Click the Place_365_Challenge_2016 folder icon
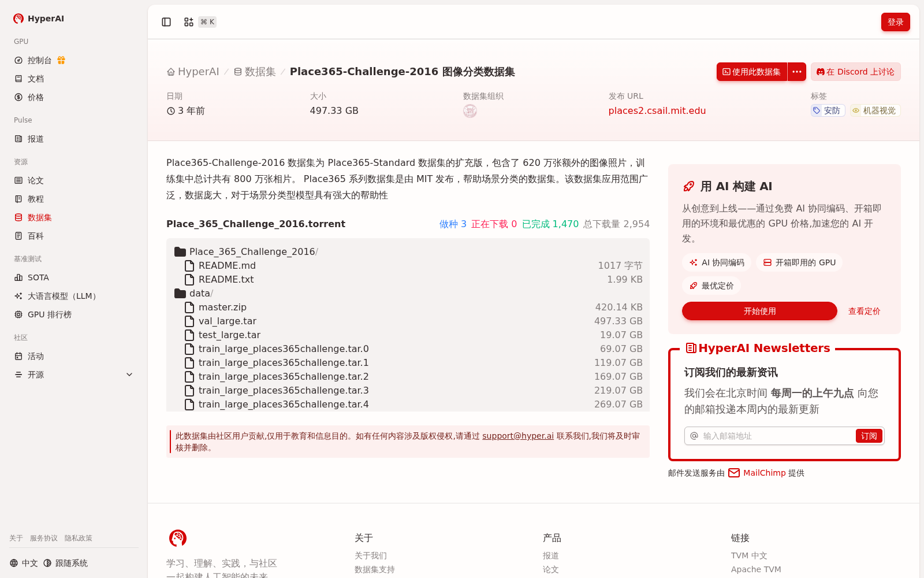924x578 pixels. click(180, 252)
